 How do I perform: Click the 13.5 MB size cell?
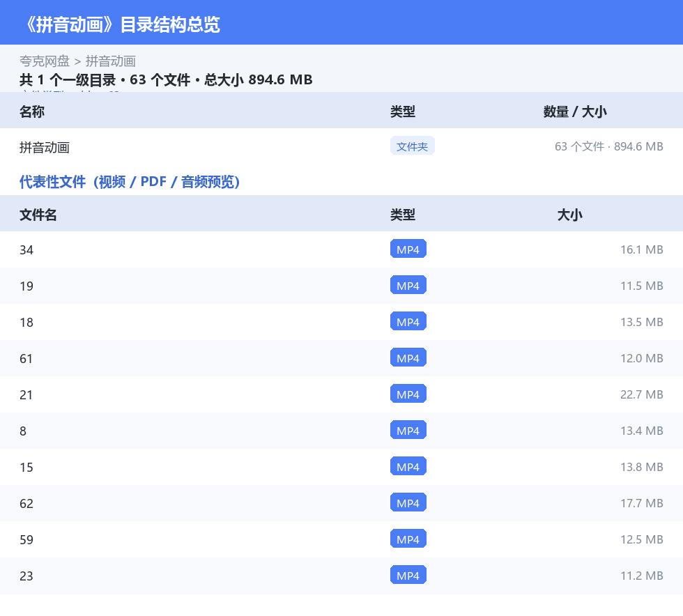(642, 322)
